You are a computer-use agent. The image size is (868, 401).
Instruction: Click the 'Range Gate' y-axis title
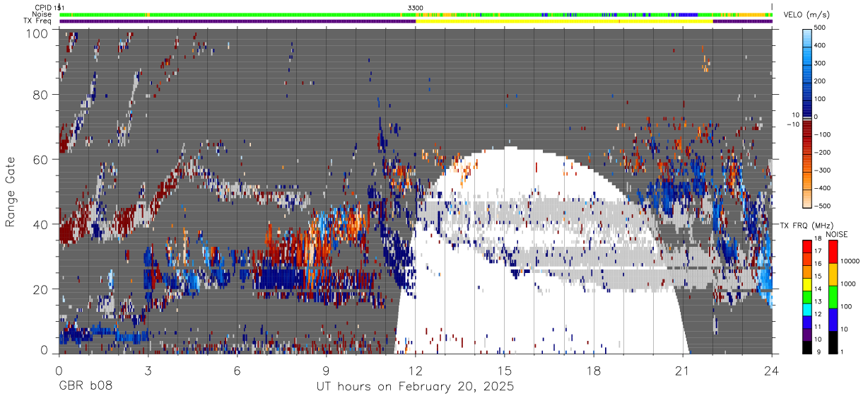11,192
